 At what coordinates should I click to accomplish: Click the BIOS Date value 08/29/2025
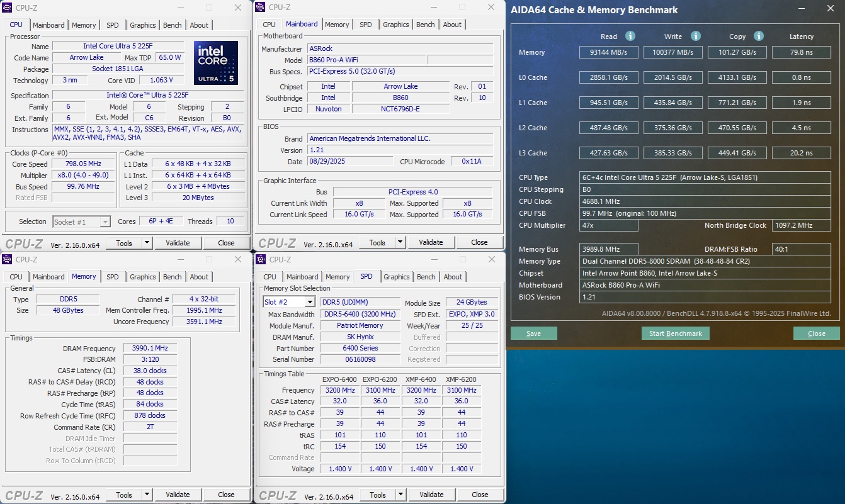[349, 162]
